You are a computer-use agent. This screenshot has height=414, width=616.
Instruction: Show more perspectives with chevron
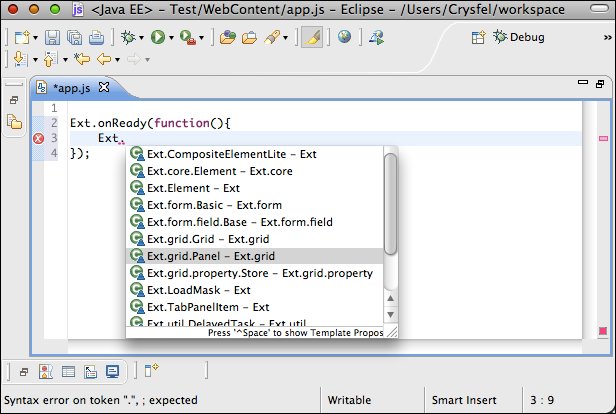click(x=607, y=38)
